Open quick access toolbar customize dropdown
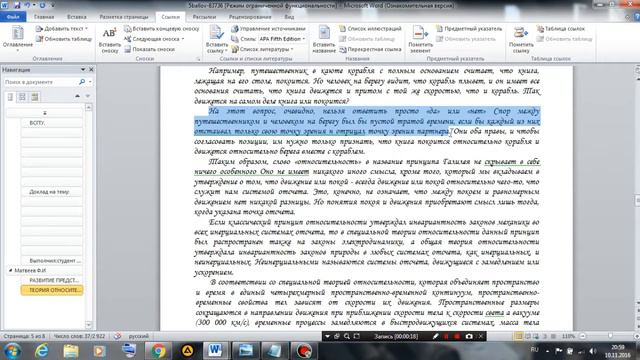 coord(53,5)
